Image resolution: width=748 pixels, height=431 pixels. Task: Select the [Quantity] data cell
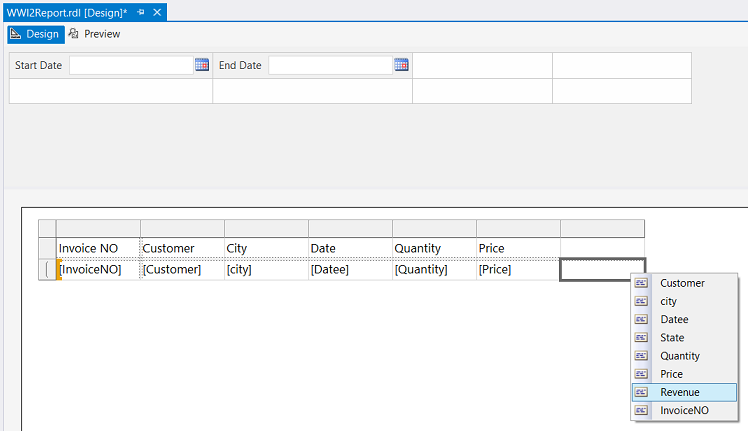434,270
